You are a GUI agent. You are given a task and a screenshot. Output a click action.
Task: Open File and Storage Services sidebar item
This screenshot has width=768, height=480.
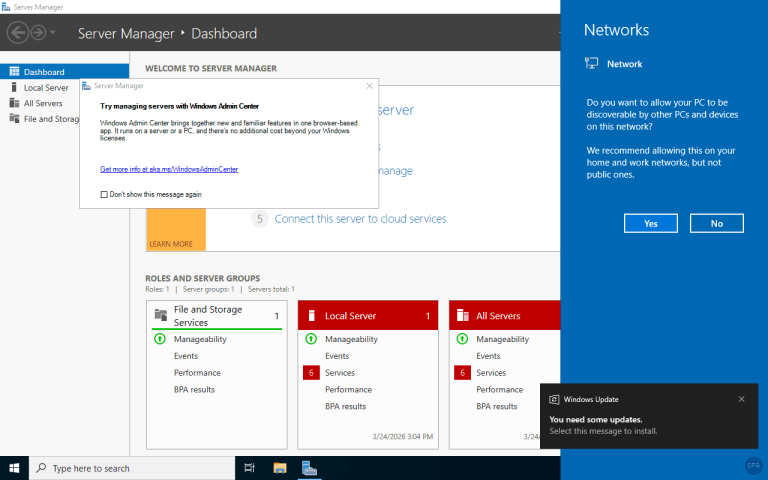coord(51,119)
